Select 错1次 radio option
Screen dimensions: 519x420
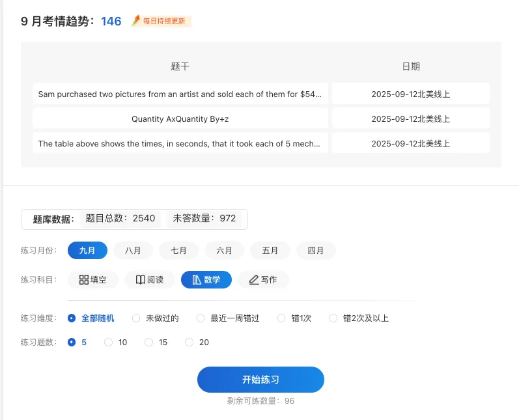(x=281, y=318)
